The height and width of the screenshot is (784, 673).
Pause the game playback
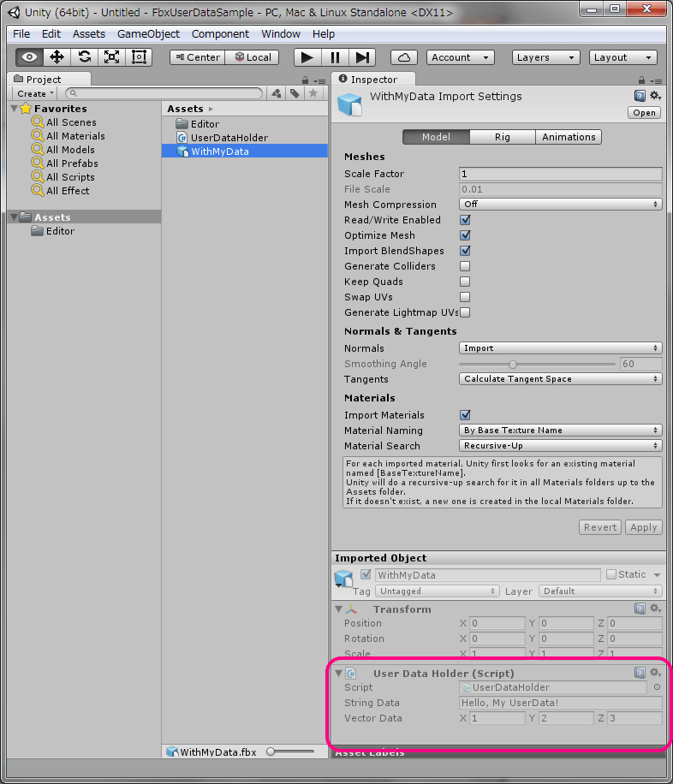pyautogui.click(x=335, y=57)
